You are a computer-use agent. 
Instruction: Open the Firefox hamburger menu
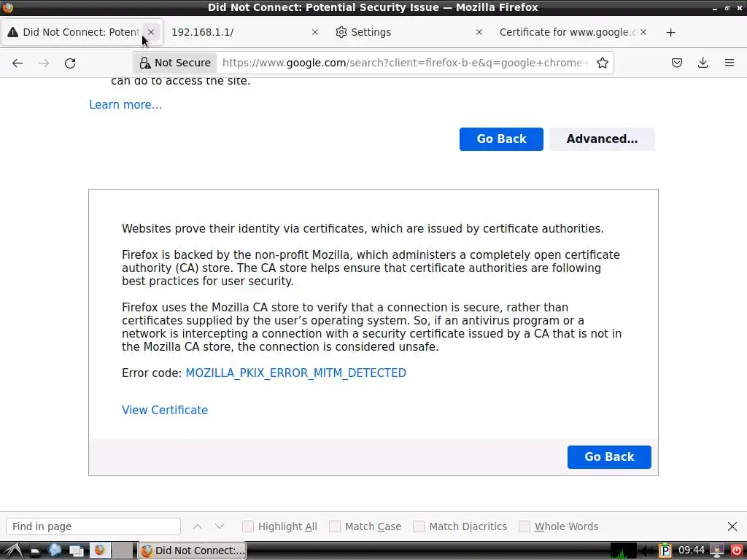coord(729,63)
